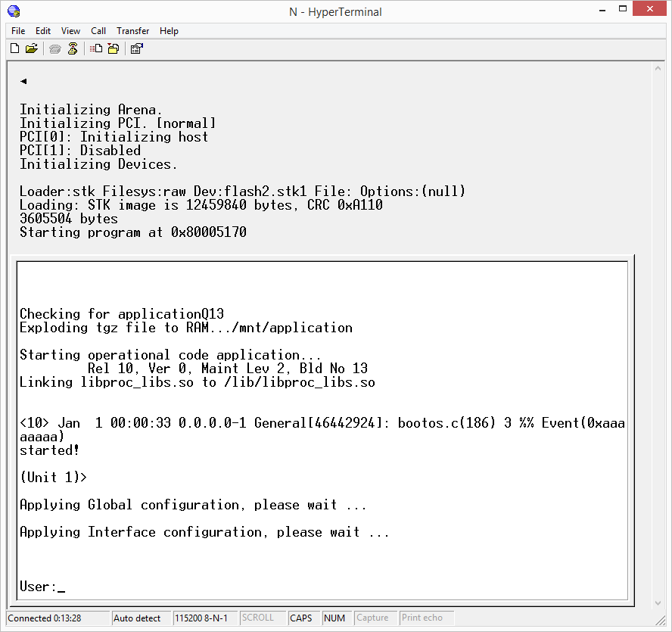Create a new connection
Screen dimensions: 672x632
(14, 48)
